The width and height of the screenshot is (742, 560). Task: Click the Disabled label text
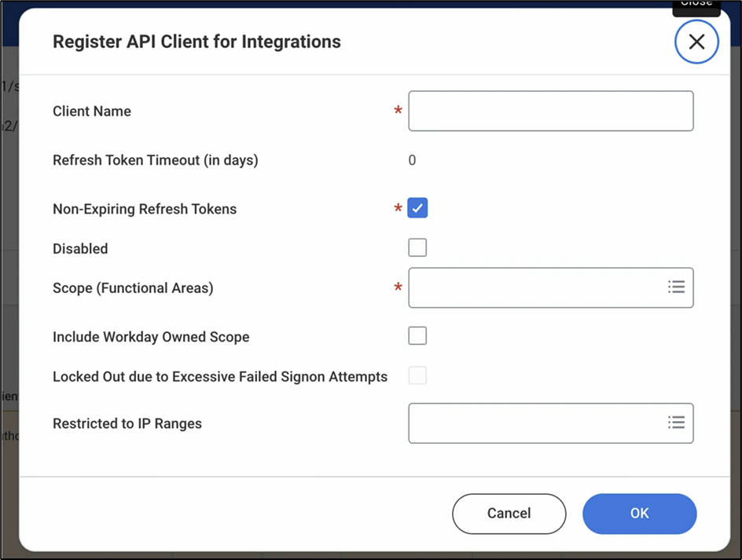[x=80, y=249]
